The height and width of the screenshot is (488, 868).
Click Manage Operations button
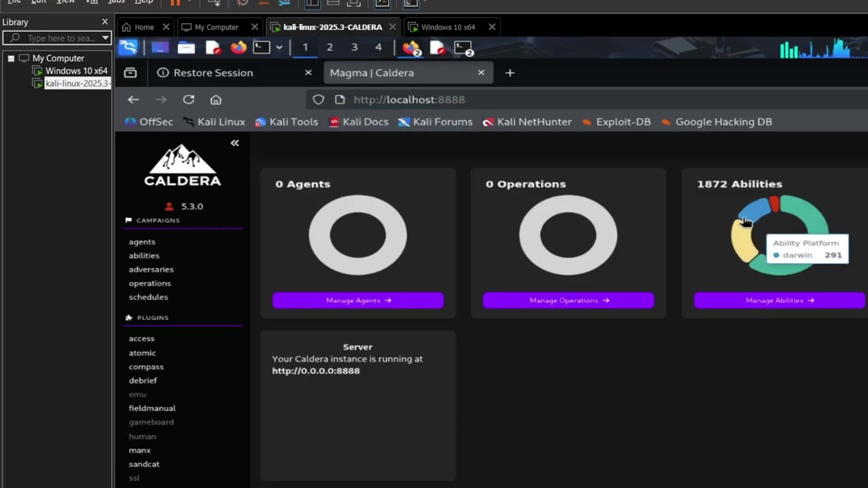568,300
